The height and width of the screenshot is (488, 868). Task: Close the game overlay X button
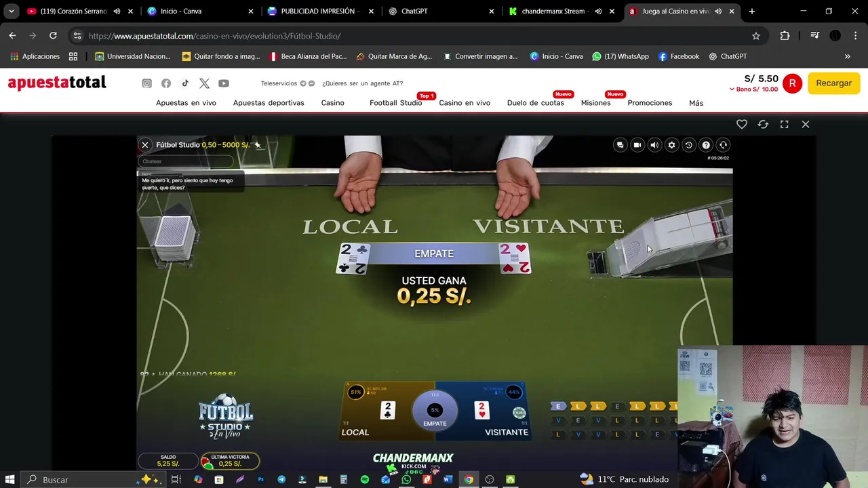click(806, 124)
